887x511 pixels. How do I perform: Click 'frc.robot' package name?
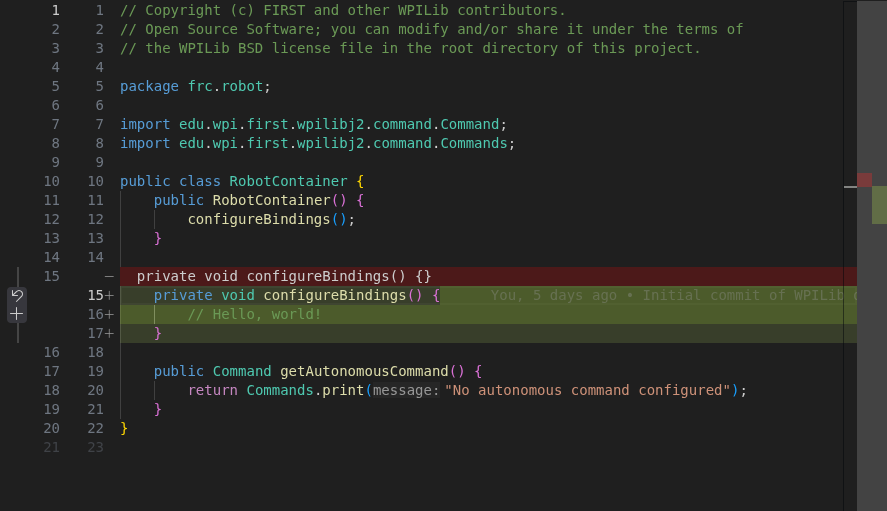[225, 87]
